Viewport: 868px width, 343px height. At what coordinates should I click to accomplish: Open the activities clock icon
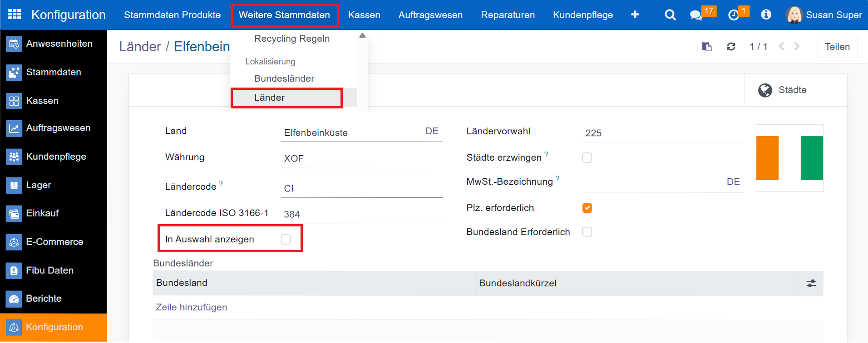[x=733, y=15]
